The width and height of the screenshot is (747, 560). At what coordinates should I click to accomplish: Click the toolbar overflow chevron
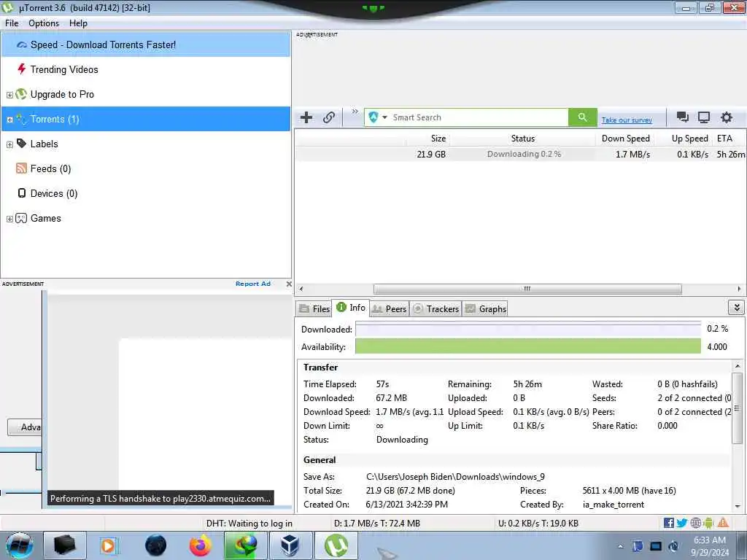[355, 111]
